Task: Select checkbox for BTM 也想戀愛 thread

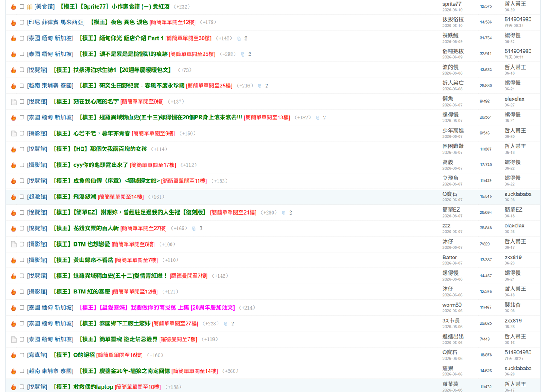Action: [x=22, y=244]
